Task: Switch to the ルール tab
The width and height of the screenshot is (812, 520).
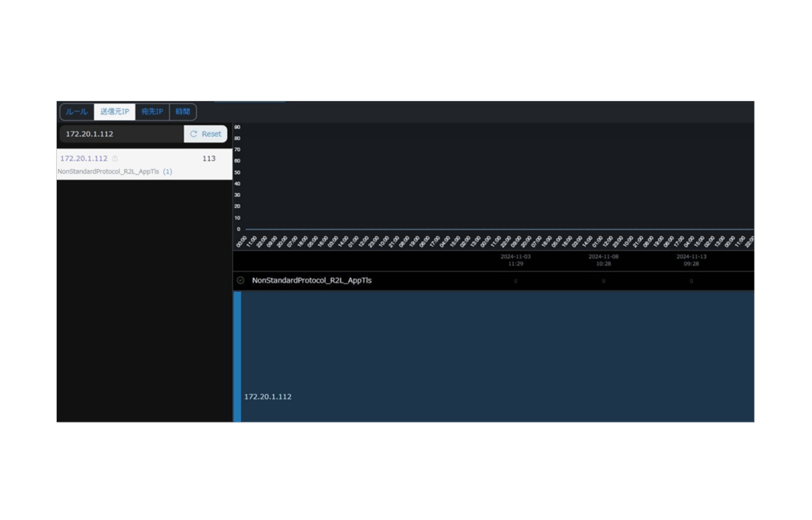Action: [x=76, y=112]
